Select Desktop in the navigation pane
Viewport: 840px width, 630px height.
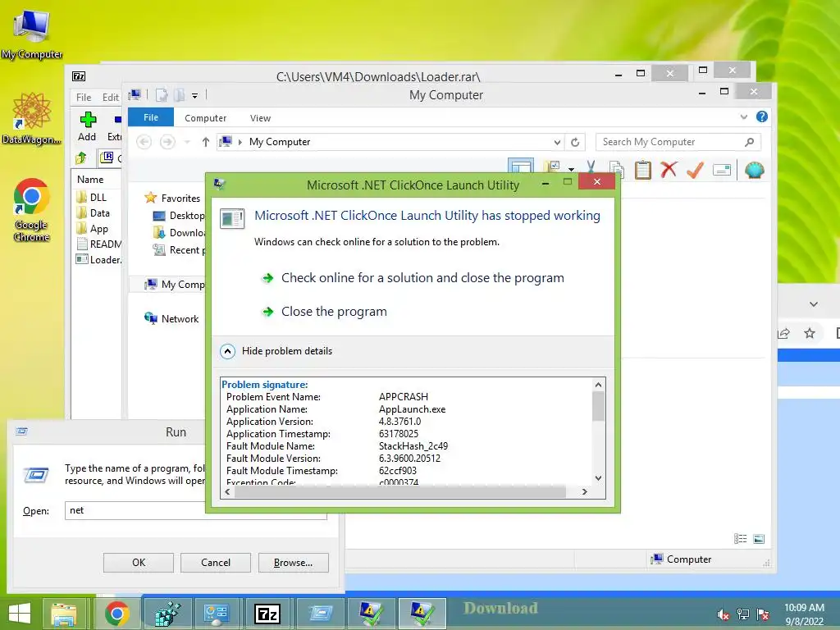point(179,216)
